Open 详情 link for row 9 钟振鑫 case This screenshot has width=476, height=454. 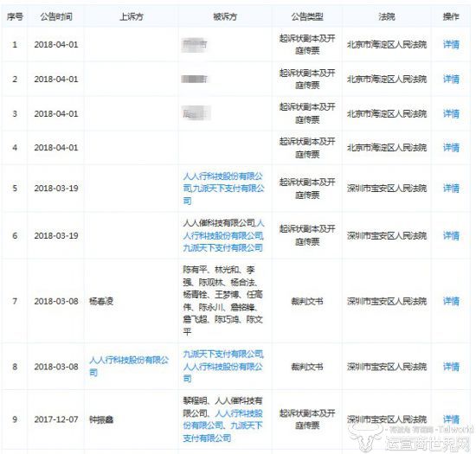coord(451,419)
